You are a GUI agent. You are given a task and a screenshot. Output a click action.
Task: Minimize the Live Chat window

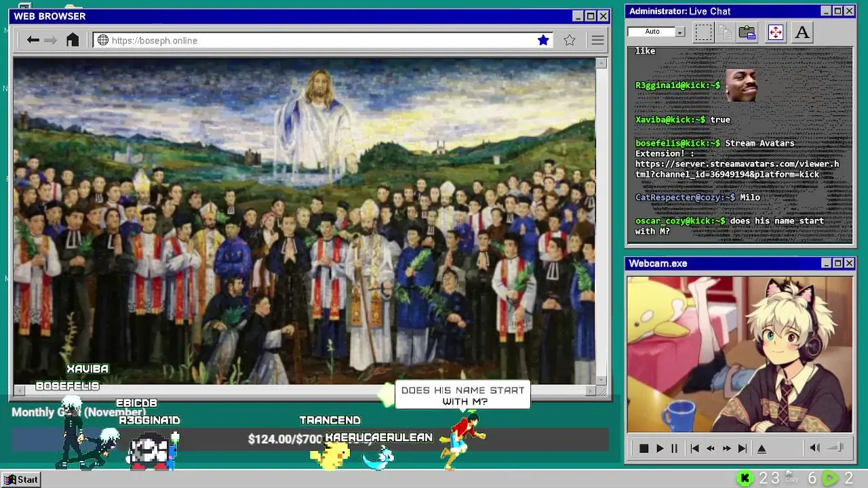coord(826,11)
